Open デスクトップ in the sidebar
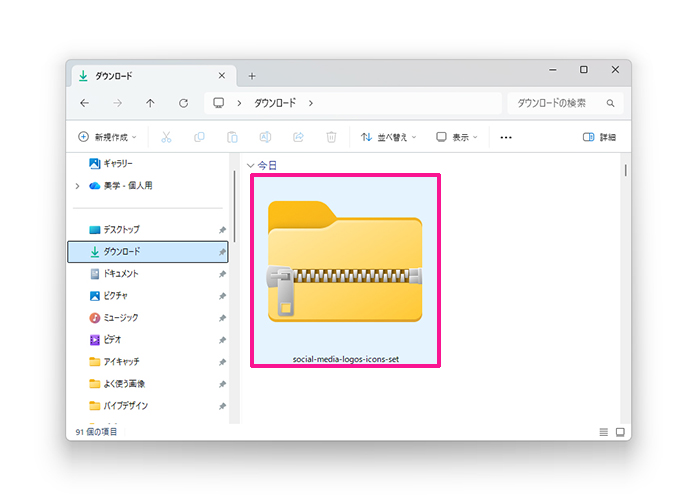Screen dimensions: 700x501 pos(121,230)
